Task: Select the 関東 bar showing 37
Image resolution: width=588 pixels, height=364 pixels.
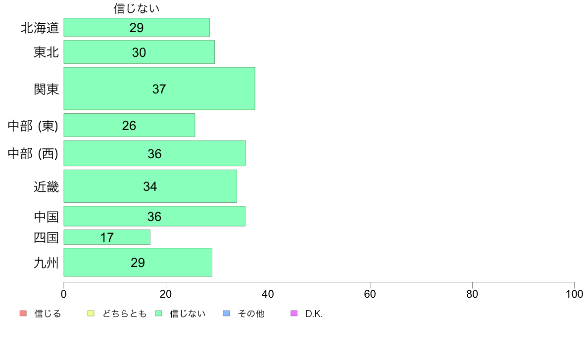Action: (159, 89)
